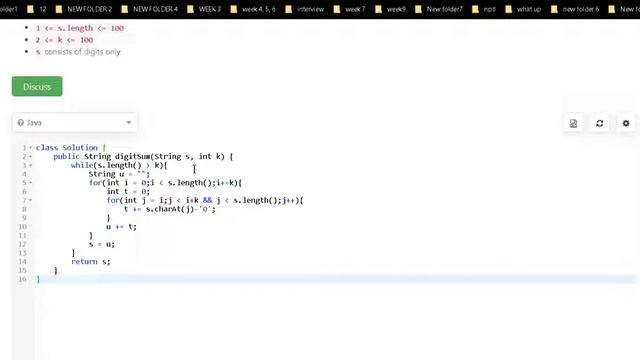Open the new folder 6 bookmark
Screen dimensions: 640x360
[x=575, y=9]
